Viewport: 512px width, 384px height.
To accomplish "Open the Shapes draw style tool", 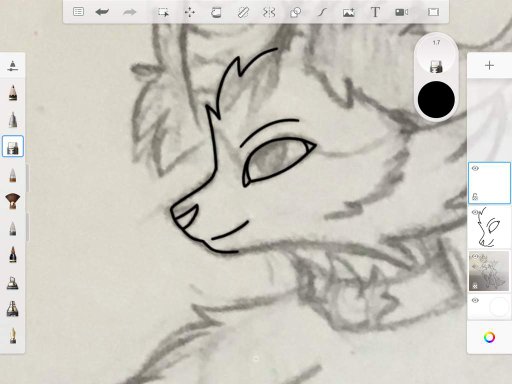I will (x=296, y=12).
